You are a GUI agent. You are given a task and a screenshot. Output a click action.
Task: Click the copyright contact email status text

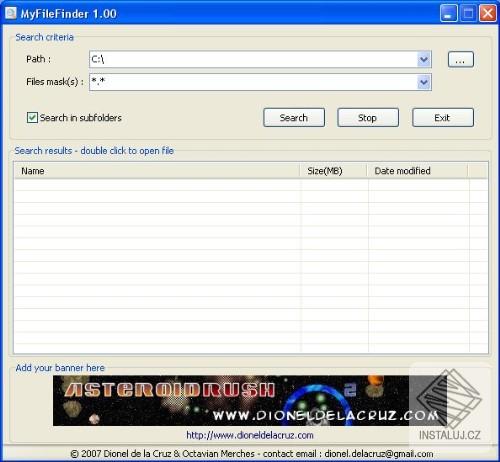point(252,454)
